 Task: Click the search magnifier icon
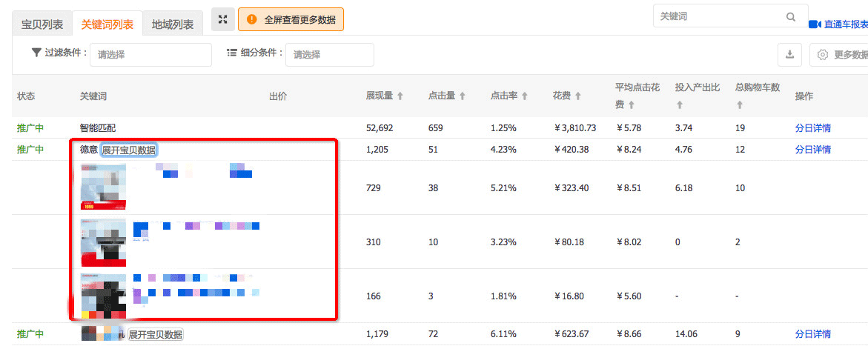(791, 17)
